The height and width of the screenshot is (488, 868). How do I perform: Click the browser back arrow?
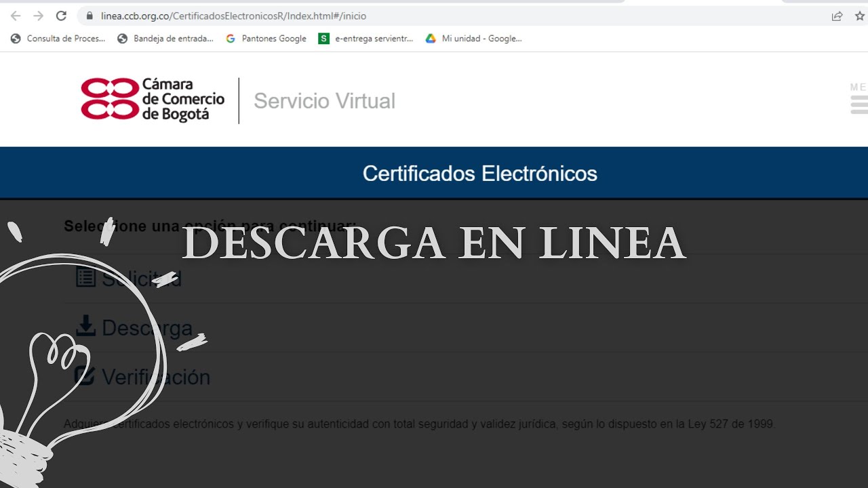coord(15,15)
